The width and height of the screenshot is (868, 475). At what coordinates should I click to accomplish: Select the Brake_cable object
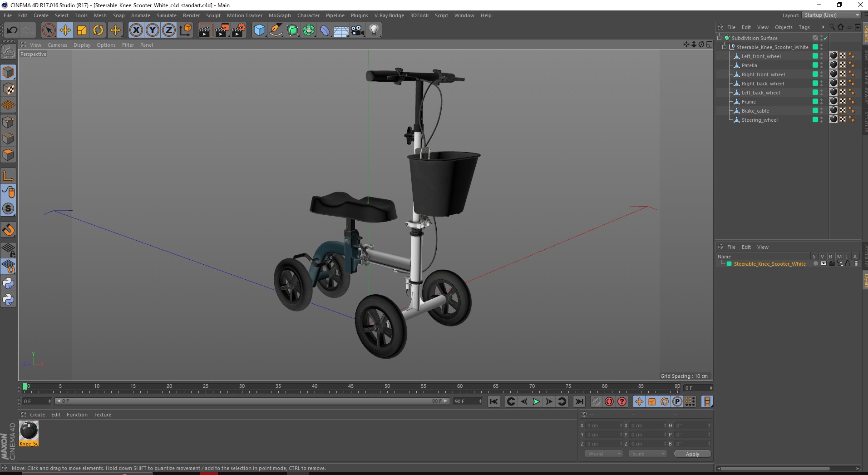pyautogui.click(x=755, y=111)
